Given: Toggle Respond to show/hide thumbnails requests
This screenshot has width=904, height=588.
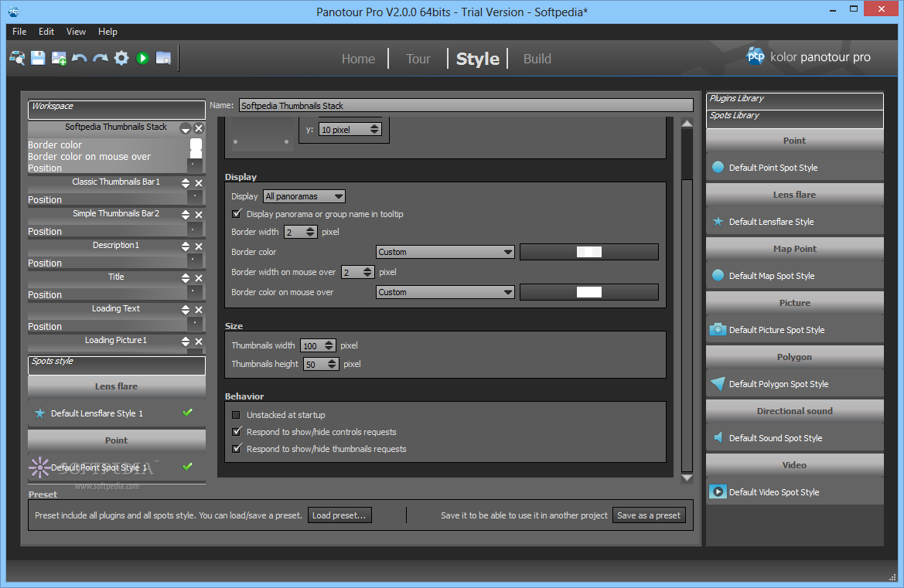Looking at the screenshot, I should (x=237, y=448).
